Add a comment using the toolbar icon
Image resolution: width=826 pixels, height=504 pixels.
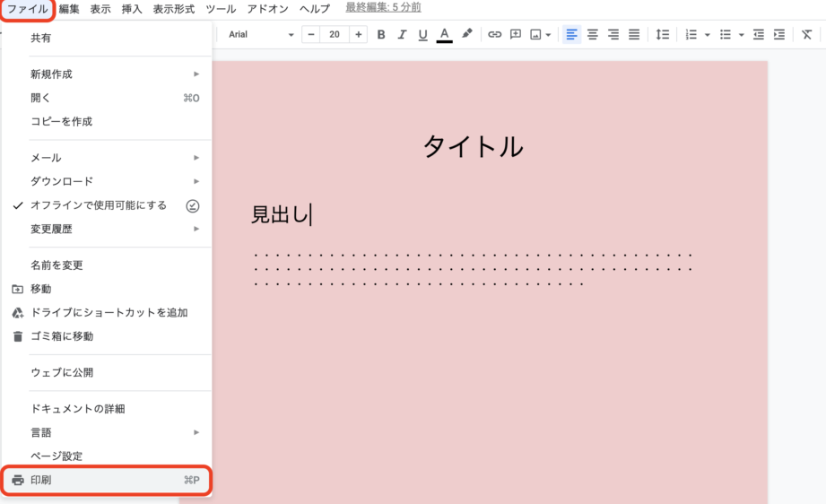pos(516,35)
